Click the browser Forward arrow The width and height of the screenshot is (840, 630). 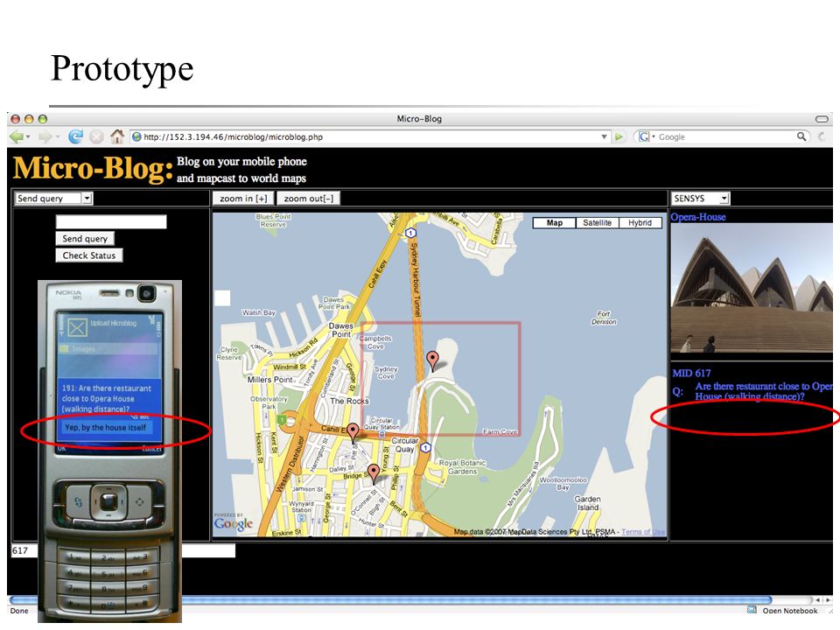(x=45, y=137)
